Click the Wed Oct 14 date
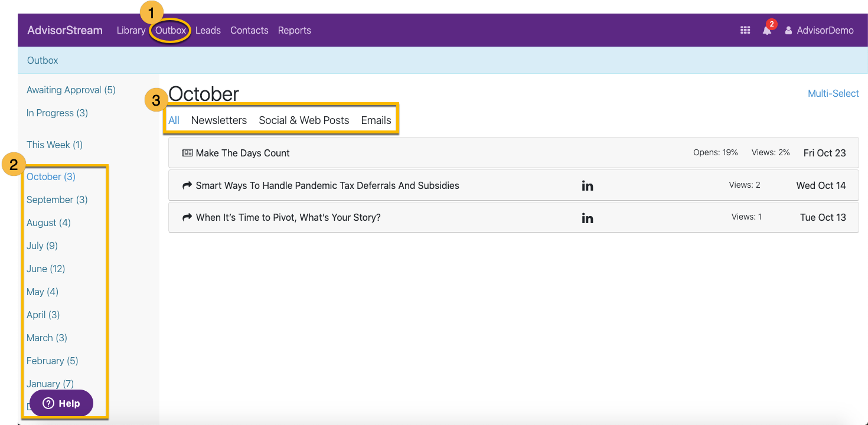The height and width of the screenshot is (425, 868). point(821,185)
